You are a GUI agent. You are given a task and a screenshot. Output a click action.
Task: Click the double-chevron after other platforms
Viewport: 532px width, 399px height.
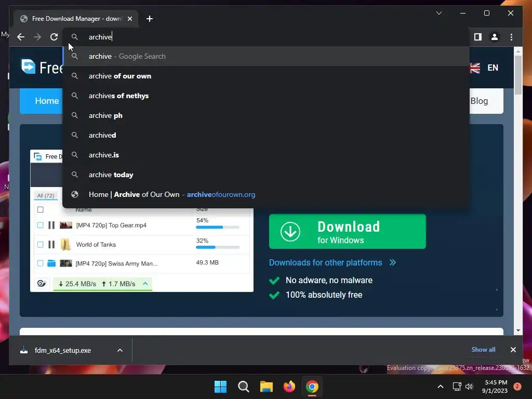[x=393, y=262]
